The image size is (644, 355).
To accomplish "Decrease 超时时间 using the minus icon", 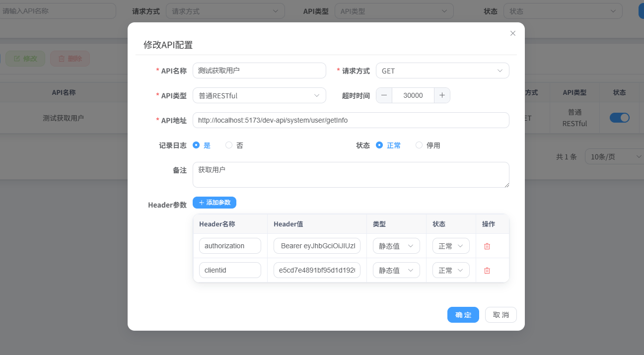I will click(x=384, y=95).
